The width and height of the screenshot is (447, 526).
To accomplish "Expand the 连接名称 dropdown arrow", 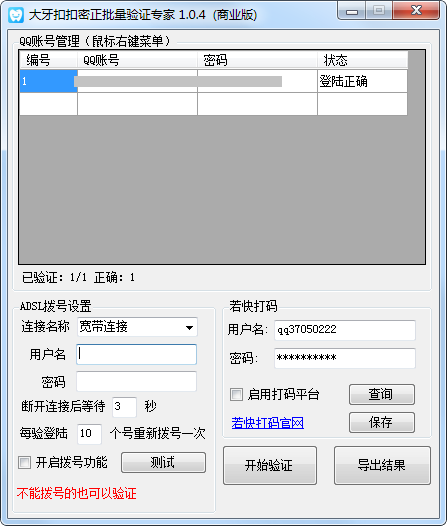I will (189, 327).
